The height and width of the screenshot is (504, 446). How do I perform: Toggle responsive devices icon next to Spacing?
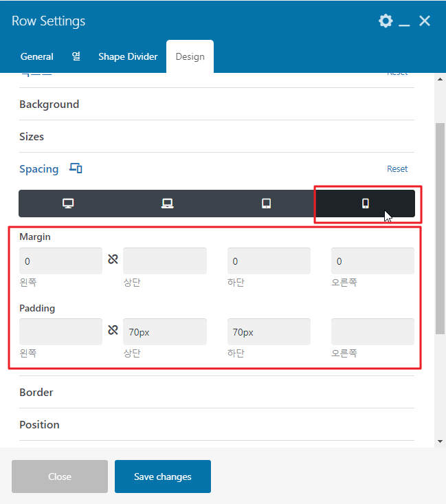[76, 168]
